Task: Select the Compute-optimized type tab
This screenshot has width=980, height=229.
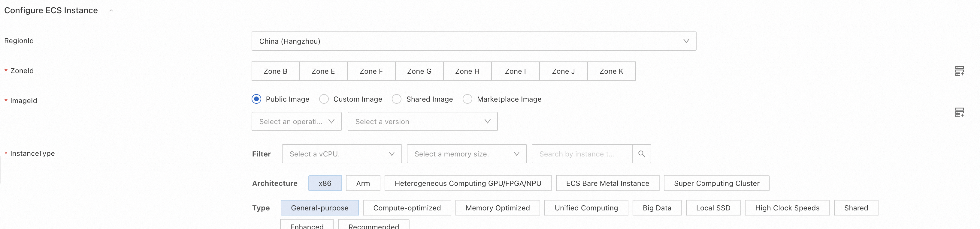Action: click(x=407, y=208)
